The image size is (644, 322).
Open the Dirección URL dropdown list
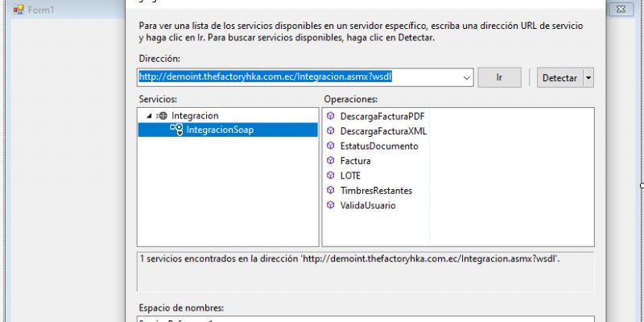[x=468, y=78]
